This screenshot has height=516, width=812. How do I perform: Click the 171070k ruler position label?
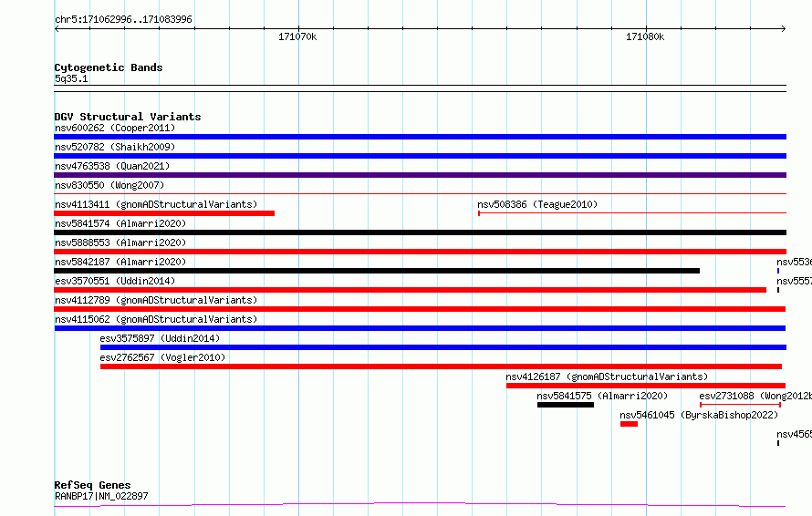coord(297,36)
